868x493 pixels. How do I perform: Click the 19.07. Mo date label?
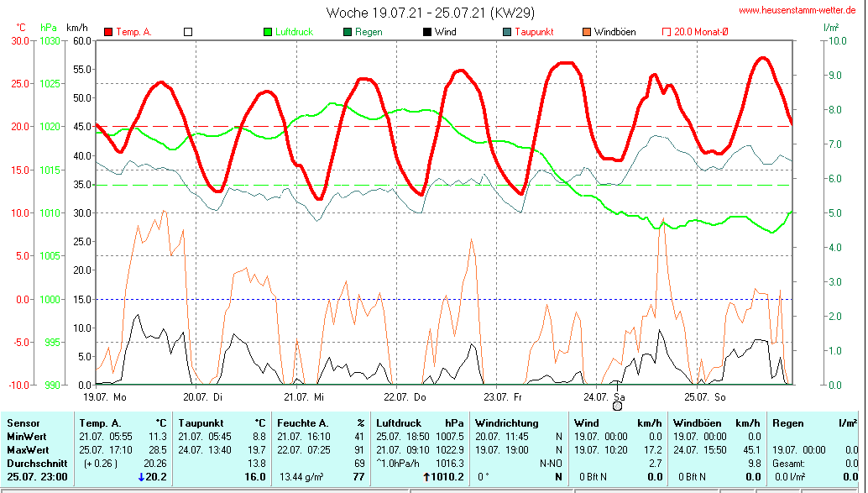(x=105, y=396)
